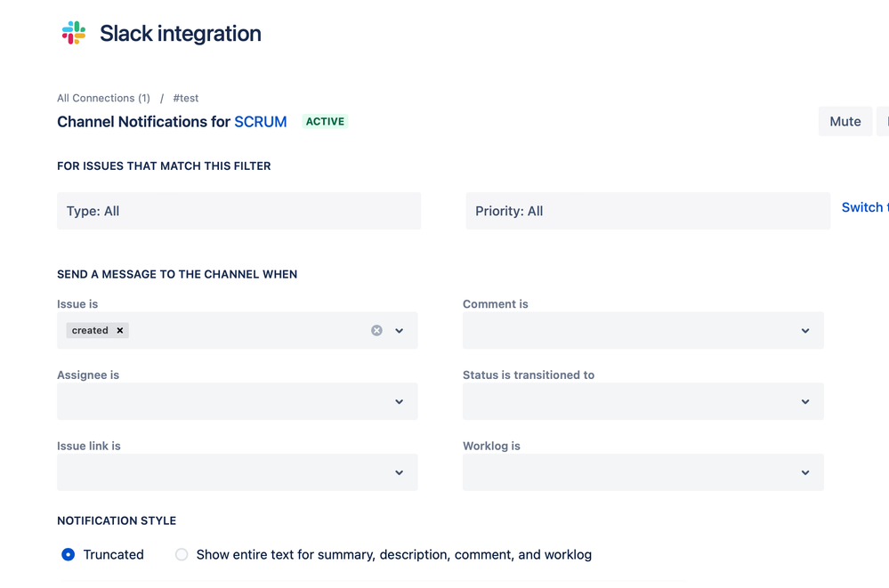Screen dimensions: 889x588
Task: Click the Priority: All filter field
Action: (x=647, y=211)
